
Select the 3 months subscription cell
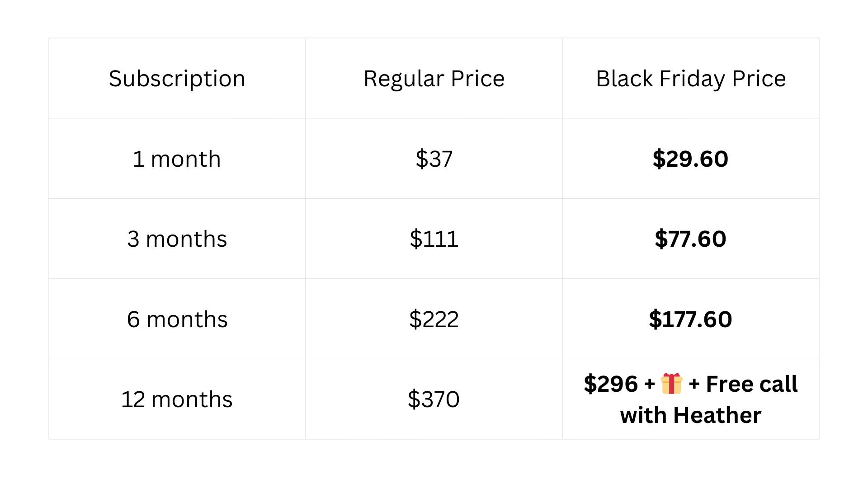click(177, 239)
